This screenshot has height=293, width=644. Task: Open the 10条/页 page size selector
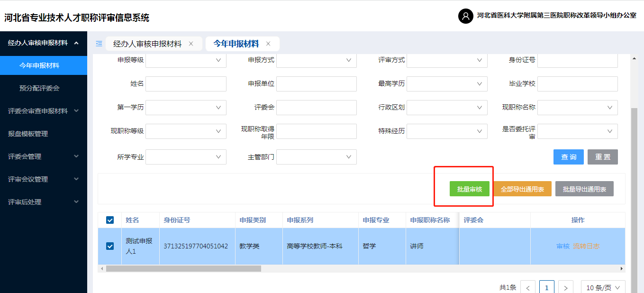603,288
